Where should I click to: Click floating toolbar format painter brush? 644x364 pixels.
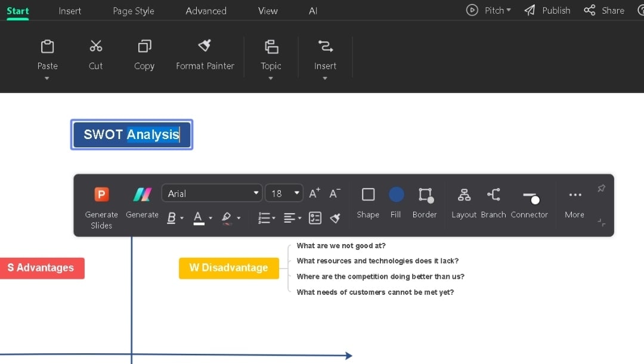point(335,218)
